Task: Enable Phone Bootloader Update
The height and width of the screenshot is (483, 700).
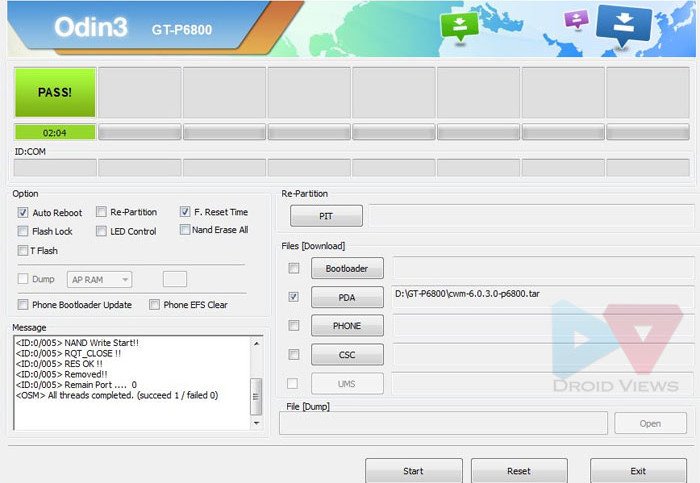Action: pyautogui.click(x=23, y=304)
